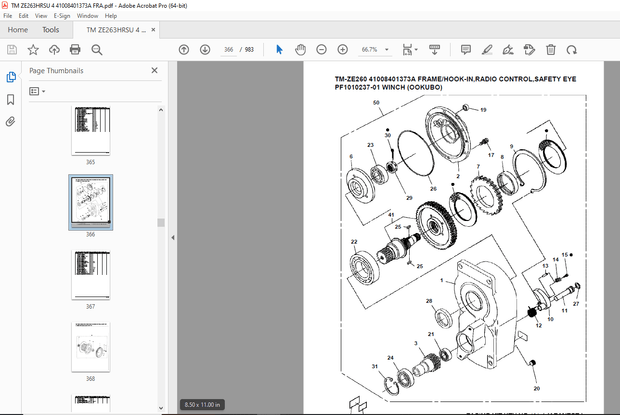This screenshot has width=620, height=415.
Task: Select the arrow selection tool
Action: 279,49
